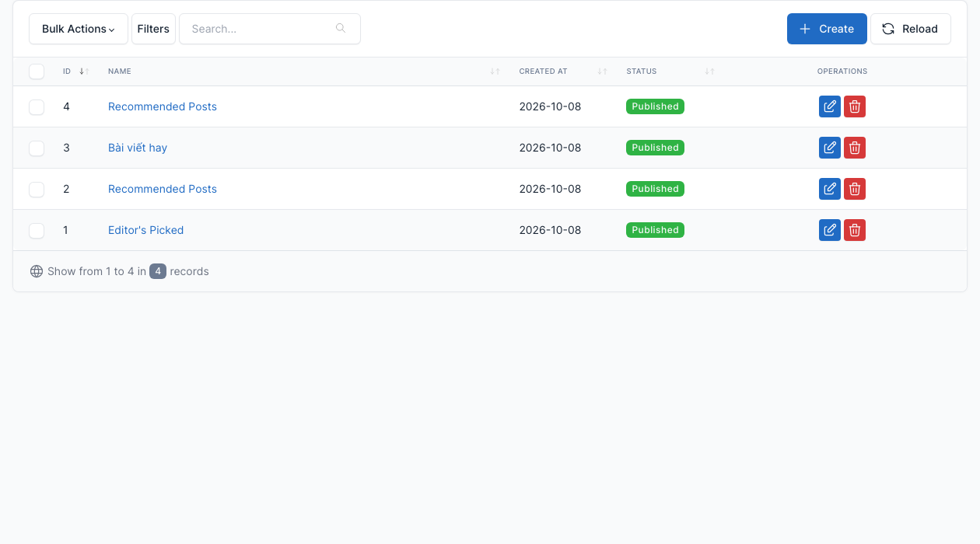Click the search magnifier icon
The width and height of the screenshot is (980, 544).
(x=341, y=29)
